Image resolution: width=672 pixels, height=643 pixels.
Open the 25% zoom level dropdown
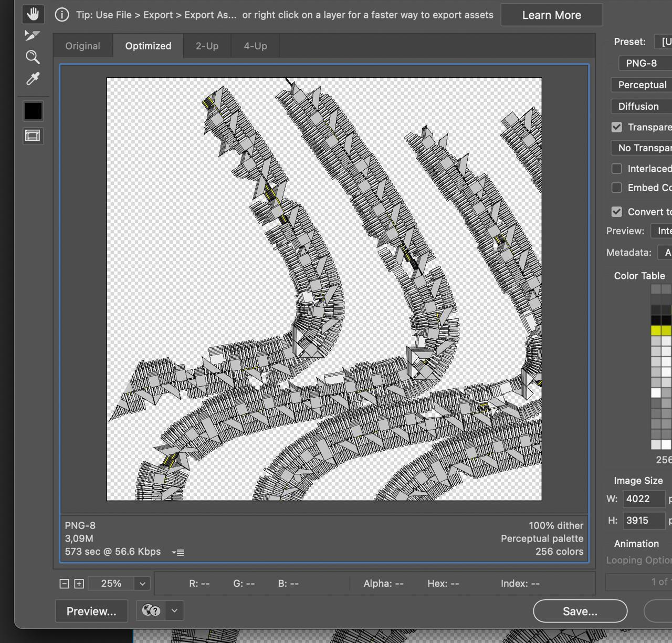click(x=142, y=584)
